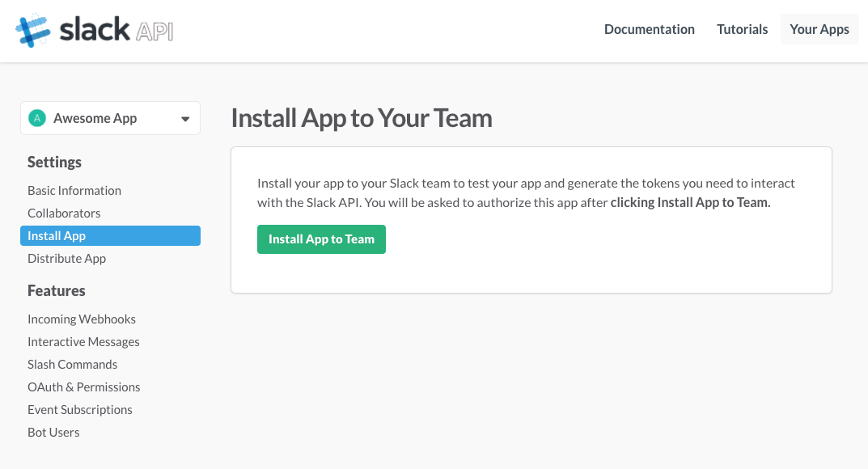Select Bot Users in the sidebar
Image resolution: width=868 pixels, height=469 pixels.
tap(53, 432)
